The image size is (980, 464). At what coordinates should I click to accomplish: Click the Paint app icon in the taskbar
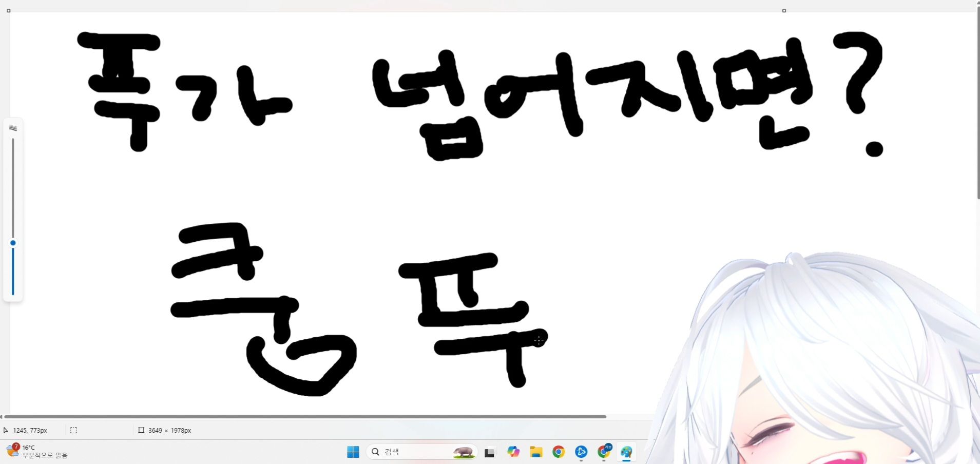tap(626, 452)
